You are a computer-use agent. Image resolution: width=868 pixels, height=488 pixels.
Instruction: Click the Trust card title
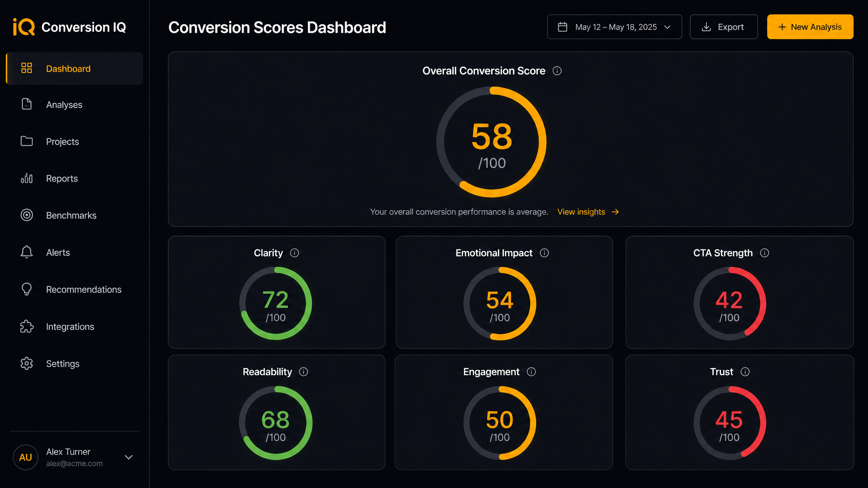[721, 372]
